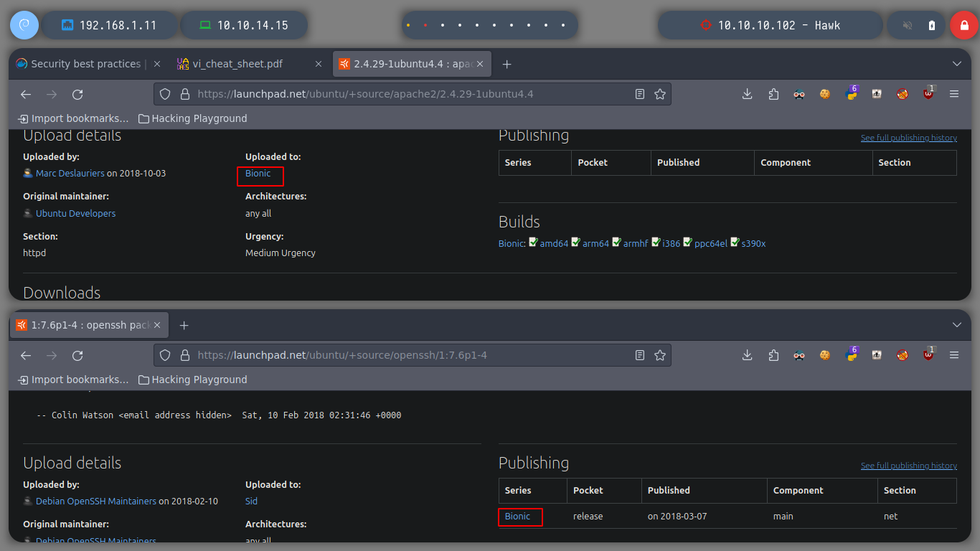Open the arm64 build link
This screenshot has height=551, width=980.
coord(595,243)
